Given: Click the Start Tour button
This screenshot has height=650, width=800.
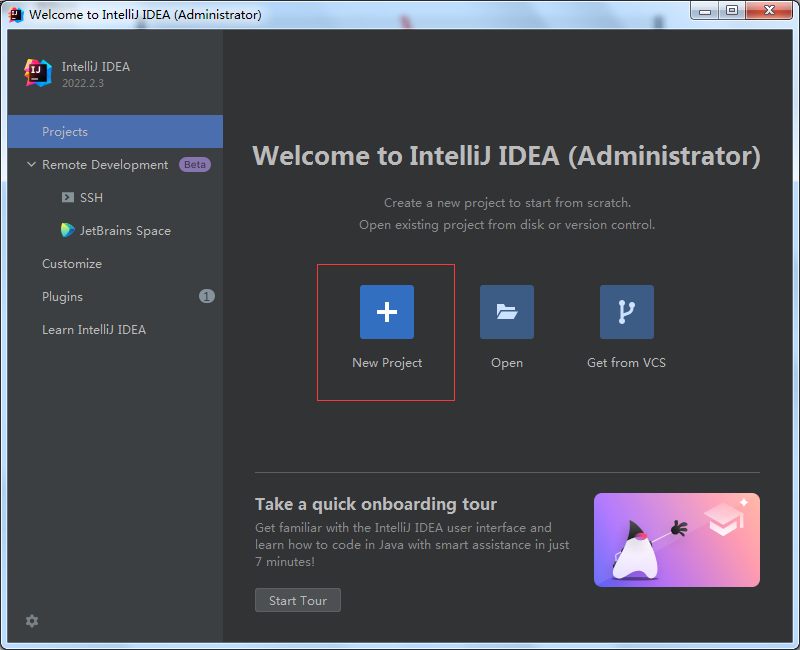Looking at the screenshot, I should click(x=298, y=601).
